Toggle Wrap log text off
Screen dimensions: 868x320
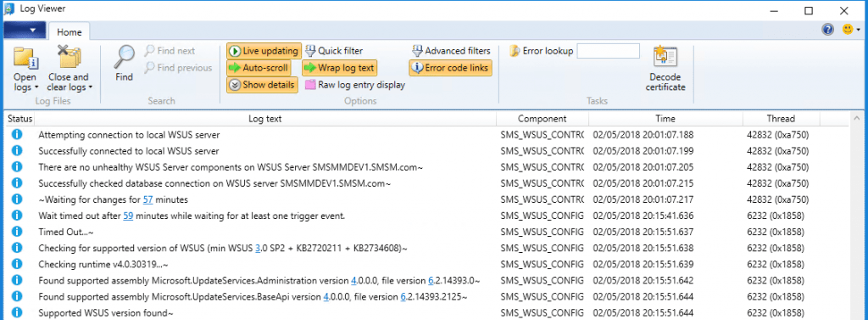pyautogui.click(x=339, y=68)
